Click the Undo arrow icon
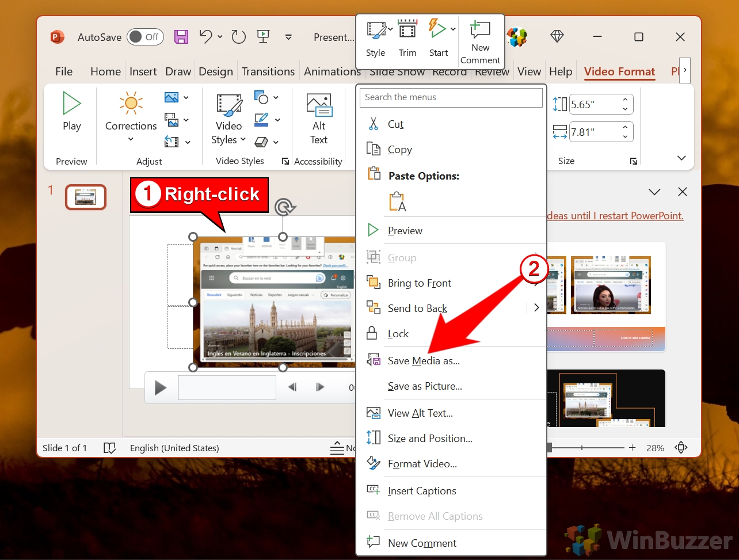The width and height of the screenshot is (739, 560). tap(206, 37)
